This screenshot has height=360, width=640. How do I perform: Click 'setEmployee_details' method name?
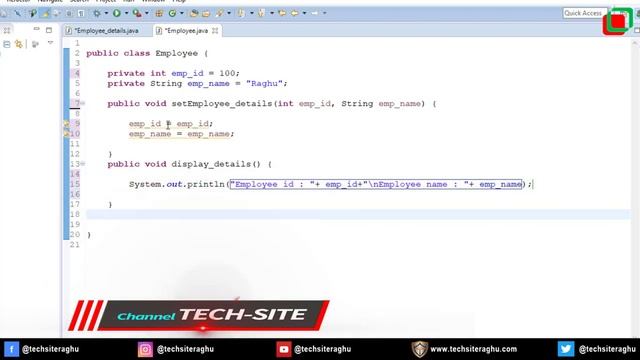point(222,104)
